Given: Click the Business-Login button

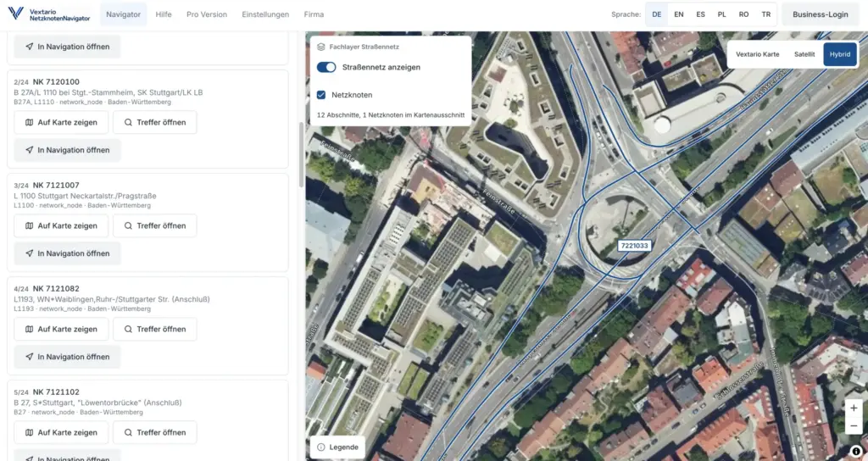Looking at the screenshot, I should coord(820,14).
